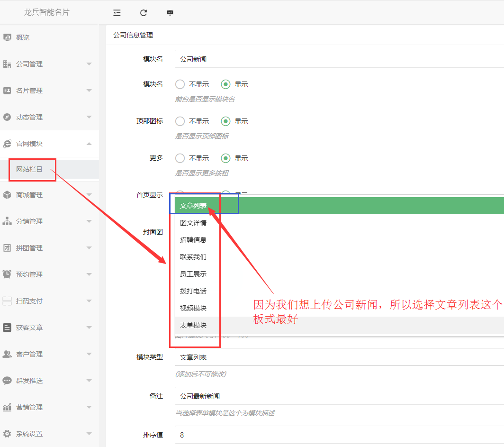Click the sidebar collapse icon in top bar
This screenshot has width=504, height=447.
point(117,13)
